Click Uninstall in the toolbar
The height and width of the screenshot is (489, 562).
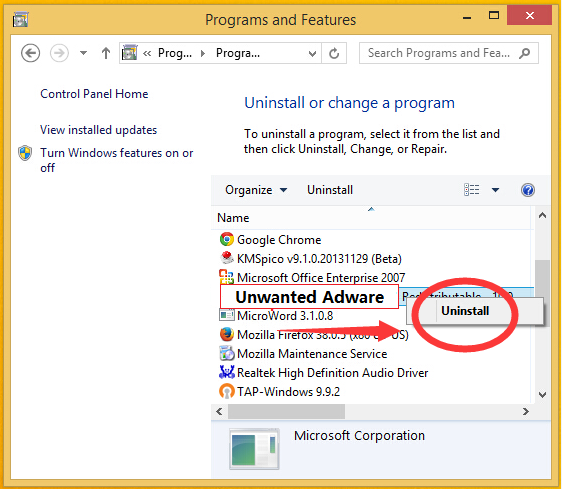[x=330, y=190]
